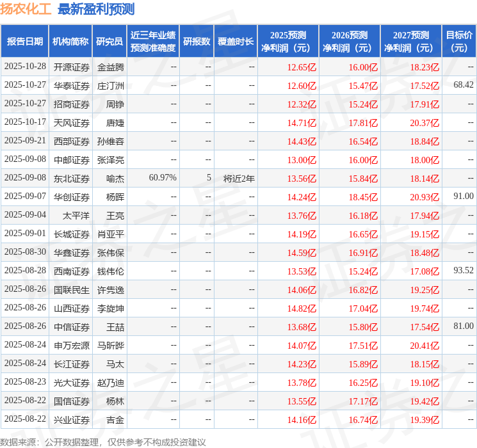Click the 覆盖时长 column header

pos(236,41)
